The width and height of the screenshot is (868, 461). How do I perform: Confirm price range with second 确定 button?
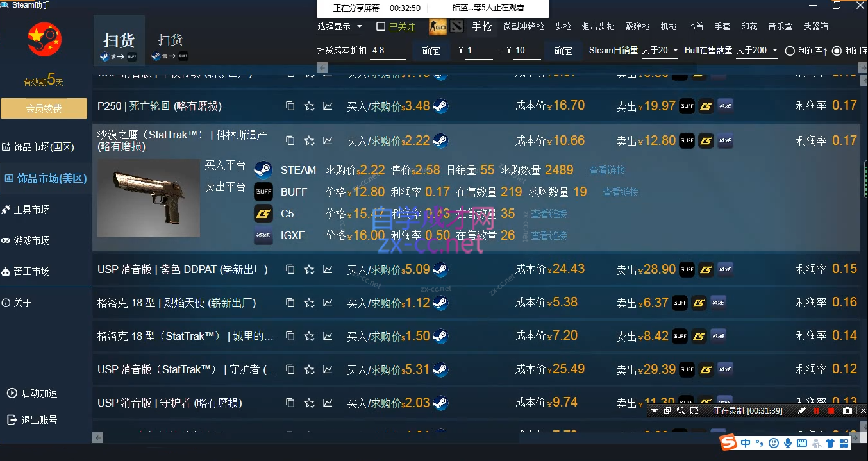[563, 51]
